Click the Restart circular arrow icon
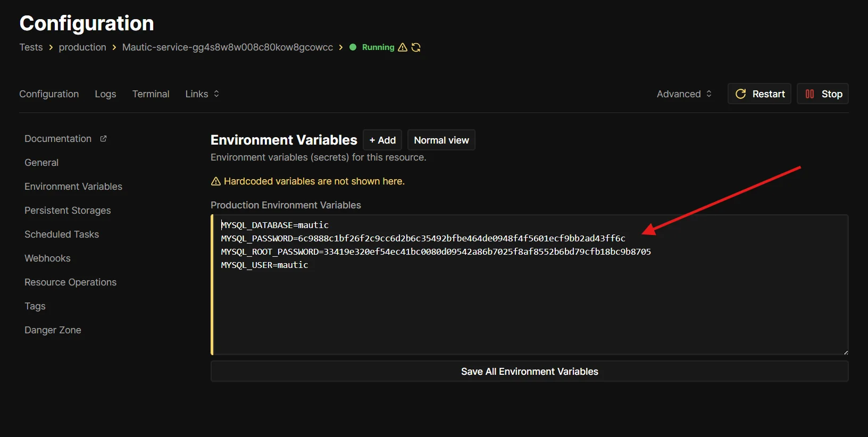 coord(740,94)
